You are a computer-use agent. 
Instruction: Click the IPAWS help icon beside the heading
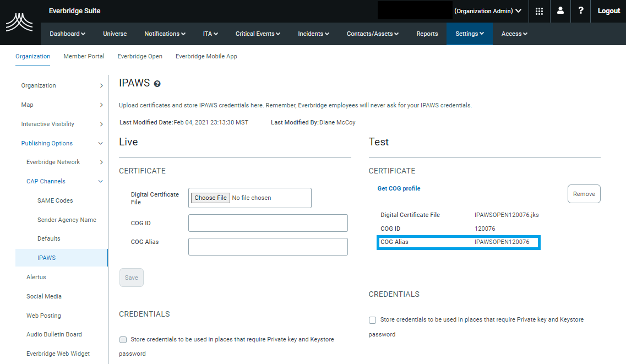pyautogui.click(x=157, y=84)
